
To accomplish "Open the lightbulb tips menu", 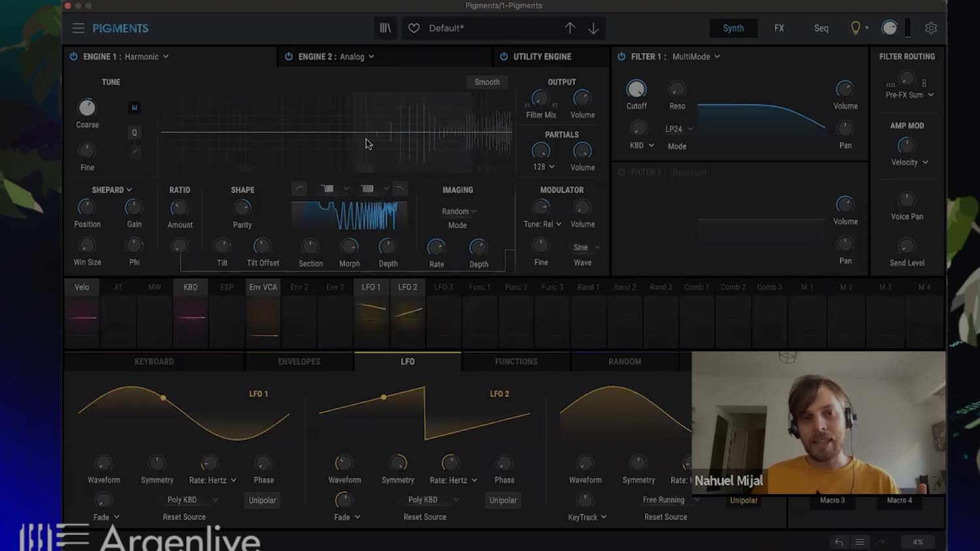I will pos(858,28).
